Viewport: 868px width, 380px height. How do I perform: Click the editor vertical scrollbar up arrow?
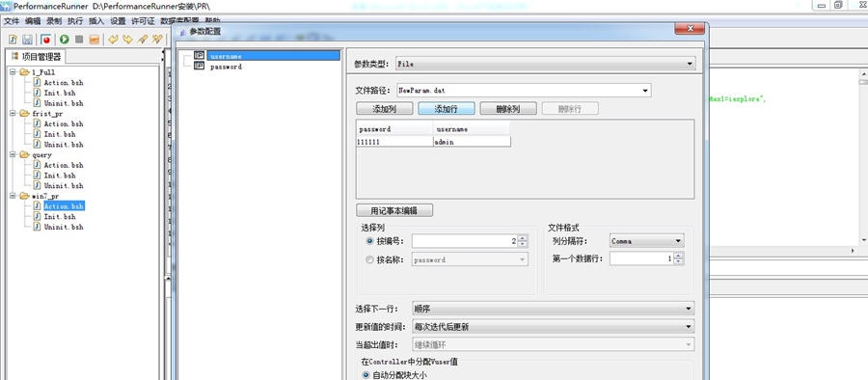(863, 73)
